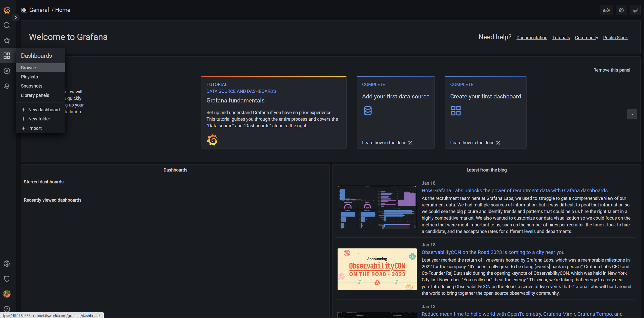Click the cycle view mode monitor icon
The image size is (644, 318).
pos(635,10)
